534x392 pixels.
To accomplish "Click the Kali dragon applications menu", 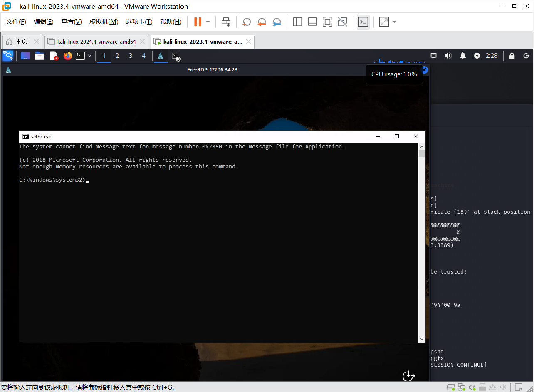I will coord(8,56).
